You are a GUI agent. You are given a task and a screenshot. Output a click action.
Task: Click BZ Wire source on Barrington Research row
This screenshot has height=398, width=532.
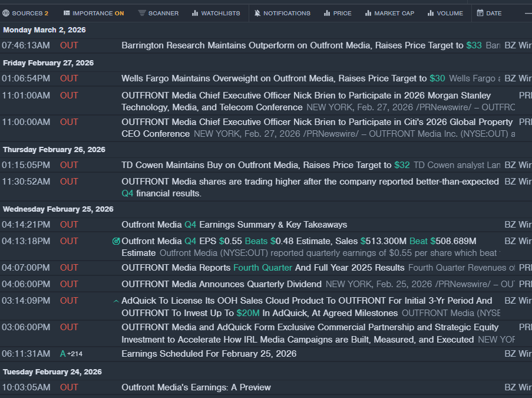pos(518,45)
